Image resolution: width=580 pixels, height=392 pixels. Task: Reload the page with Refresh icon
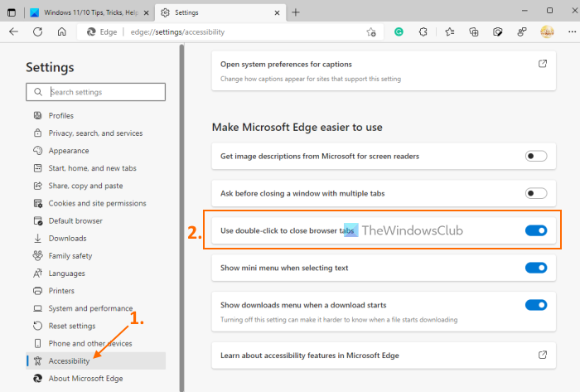pyautogui.click(x=38, y=31)
